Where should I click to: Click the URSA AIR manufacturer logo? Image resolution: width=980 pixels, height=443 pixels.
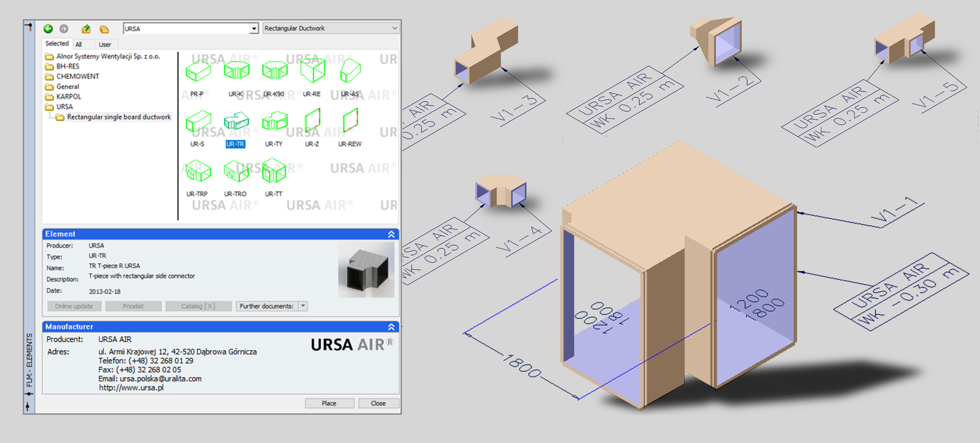(352, 345)
